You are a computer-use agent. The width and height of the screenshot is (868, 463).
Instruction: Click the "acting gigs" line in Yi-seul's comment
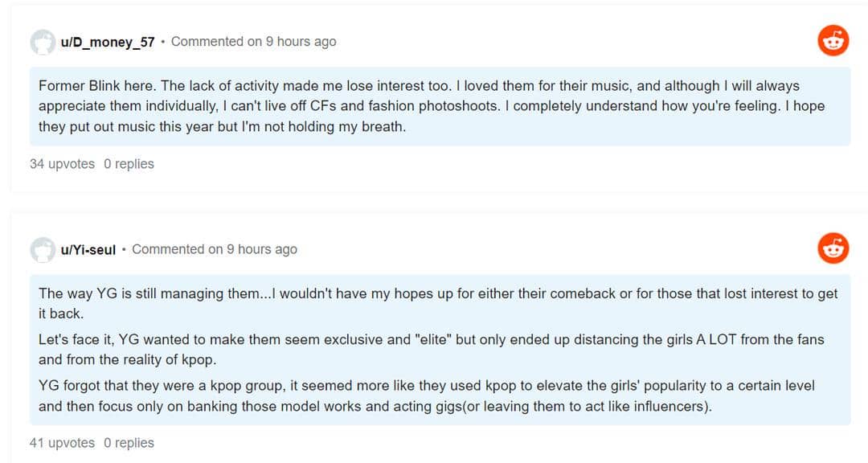[x=375, y=407]
